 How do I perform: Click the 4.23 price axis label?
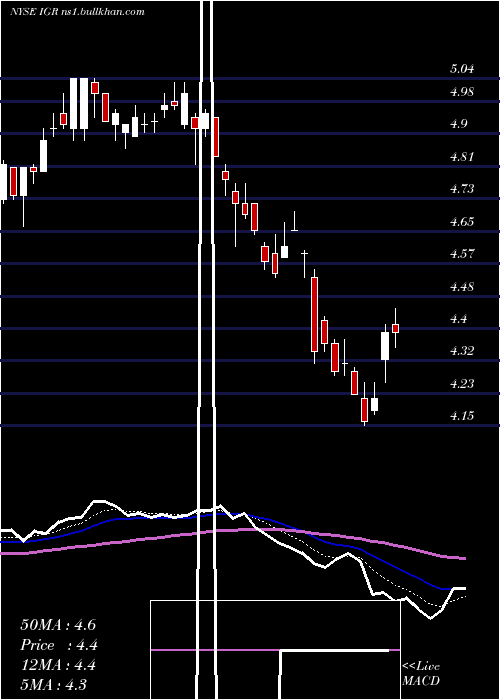point(462,384)
